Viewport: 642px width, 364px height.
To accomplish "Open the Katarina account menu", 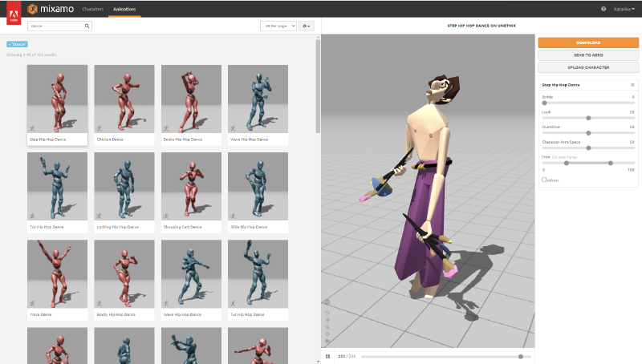I will pos(624,9).
